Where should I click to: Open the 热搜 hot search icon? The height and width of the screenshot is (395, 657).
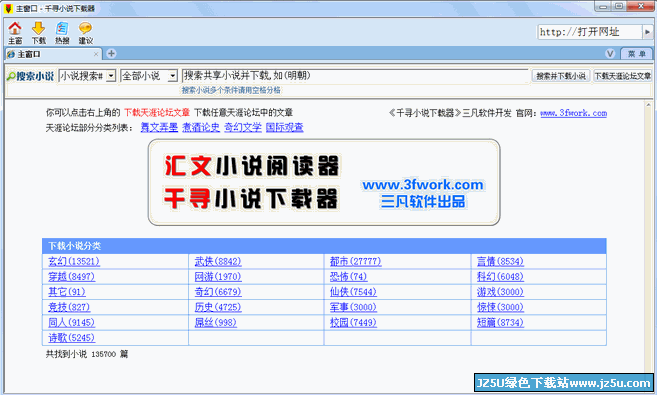click(x=62, y=33)
